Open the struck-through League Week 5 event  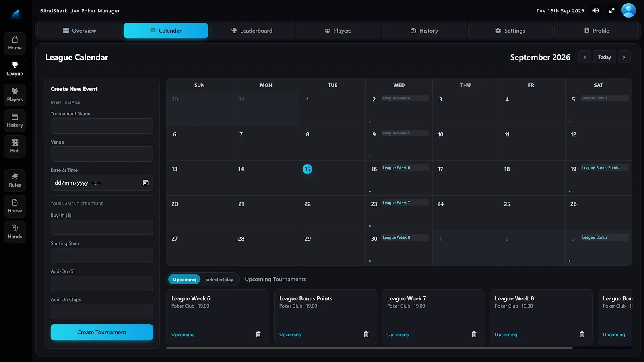[405, 133]
